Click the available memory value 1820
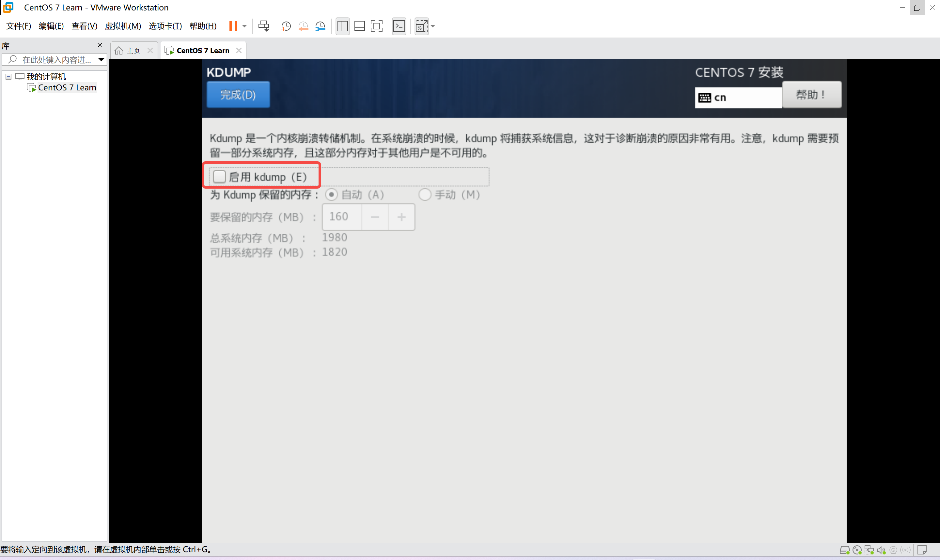Screen dimensions: 940x560 334,252
